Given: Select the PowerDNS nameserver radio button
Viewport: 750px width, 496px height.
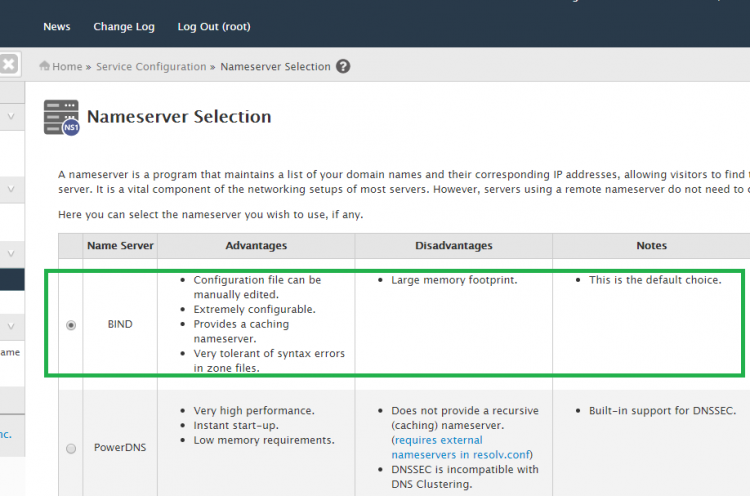Looking at the screenshot, I should 71,449.
